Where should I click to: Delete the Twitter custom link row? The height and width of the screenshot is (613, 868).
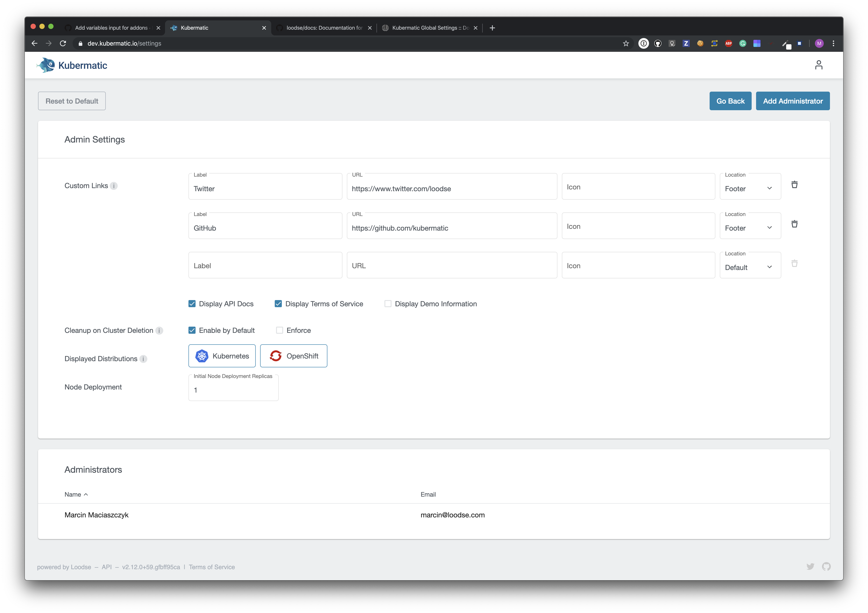tap(795, 184)
